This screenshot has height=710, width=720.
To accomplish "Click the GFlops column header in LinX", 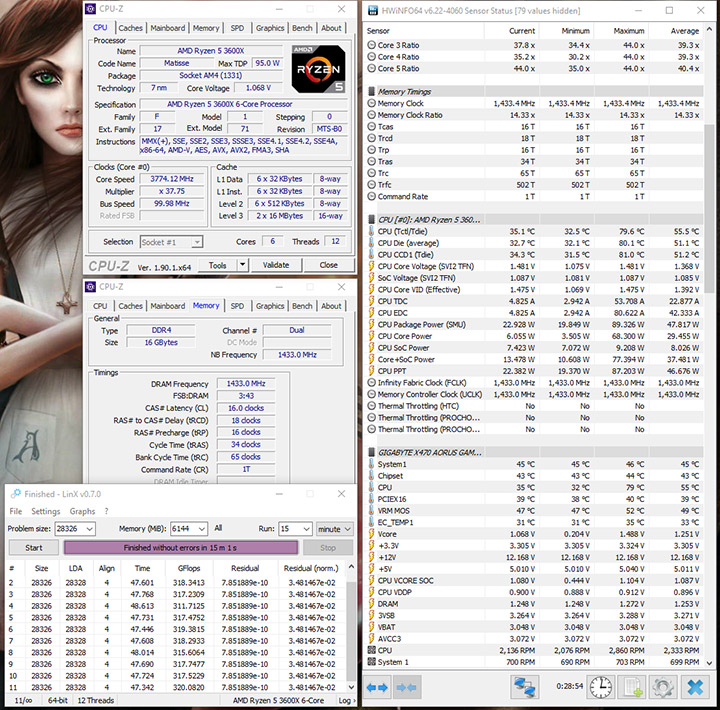I will [189, 568].
